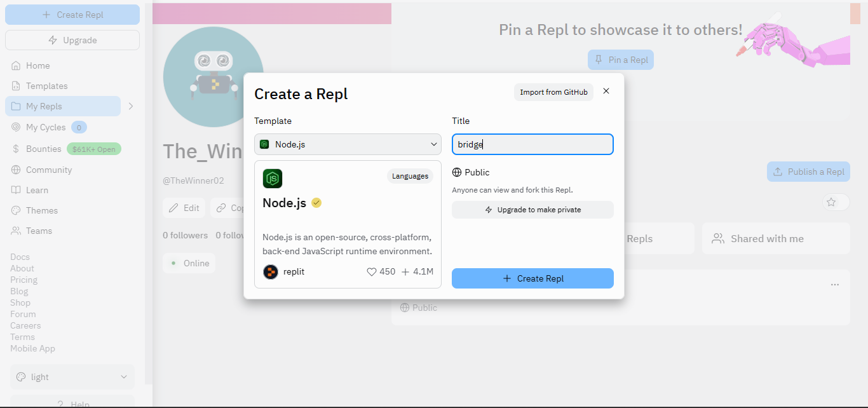Click the replit author avatar icon
This screenshot has width=868, height=408.
point(271,271)
